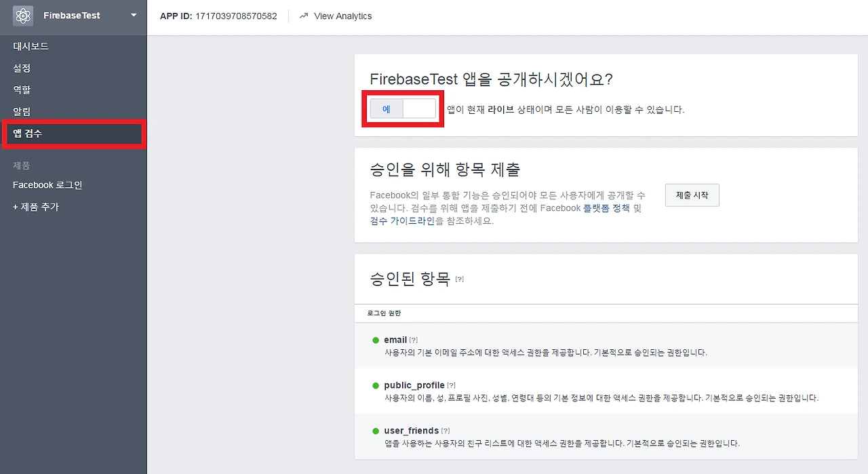Click the [?] icon next to user_friends
Screen dimensions: 868x474
click(445, 429)
